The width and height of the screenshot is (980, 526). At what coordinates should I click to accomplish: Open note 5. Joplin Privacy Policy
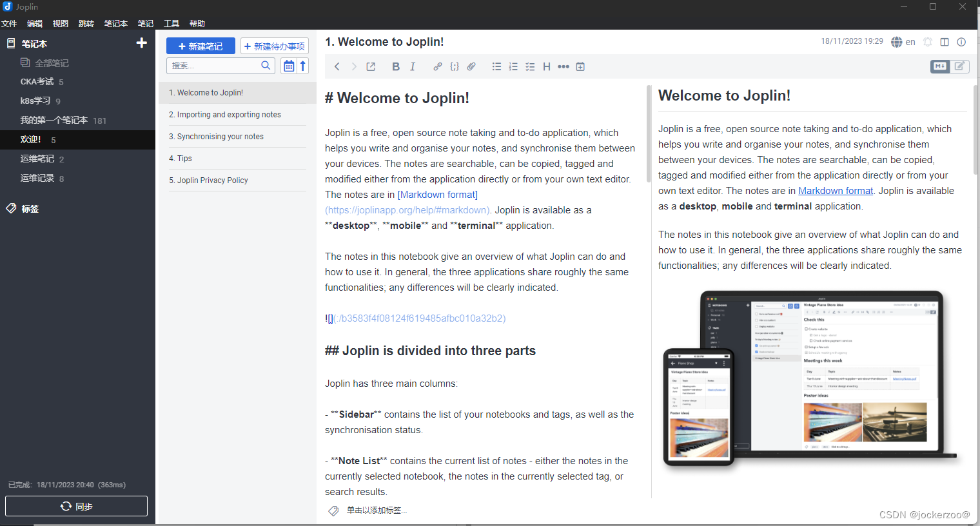237,180
